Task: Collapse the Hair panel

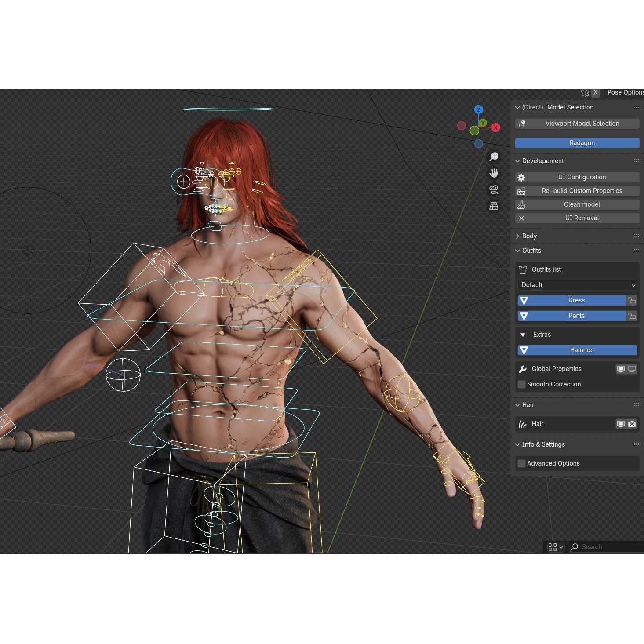Action: pyautogui.click(x=517, y=405)
